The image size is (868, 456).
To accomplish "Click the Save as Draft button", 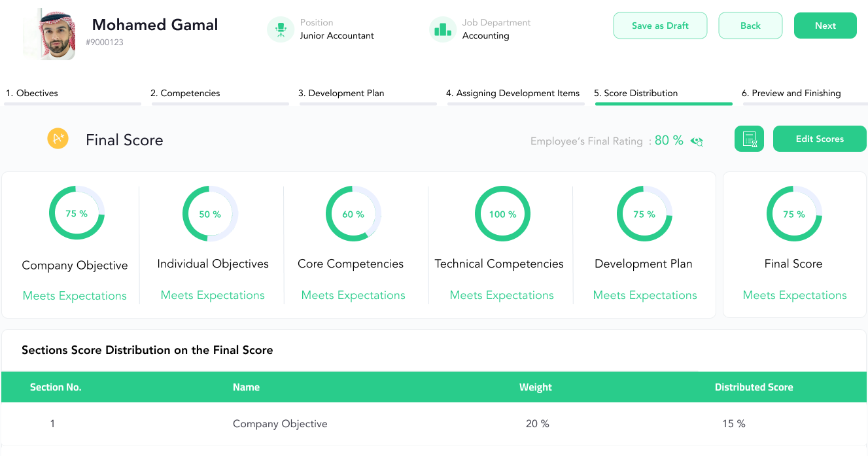I will tap(660, 26).
